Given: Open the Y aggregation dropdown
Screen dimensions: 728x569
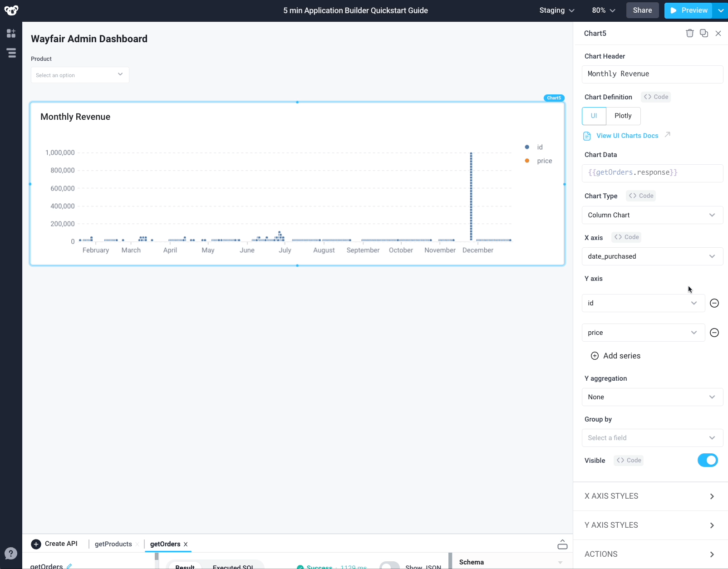Looking at the screenshot, I should click(x=652, y=397).
